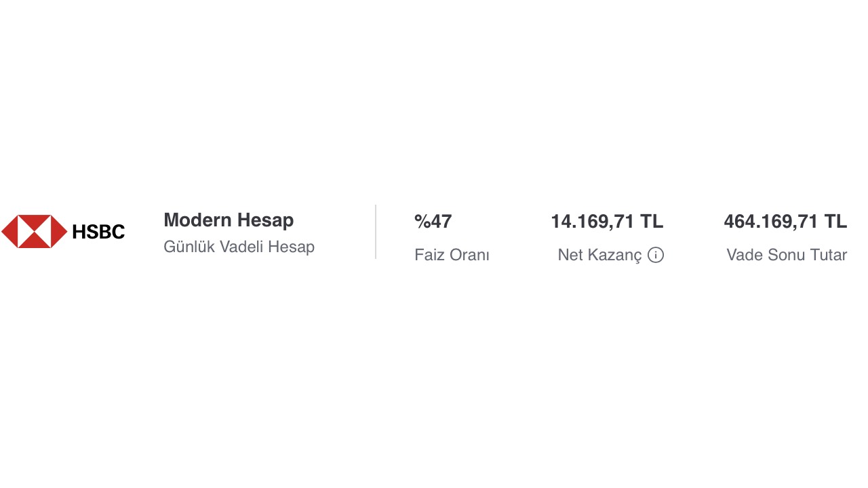
Task: Click the HSBC red hexagon logo
Action: point(34,232)
